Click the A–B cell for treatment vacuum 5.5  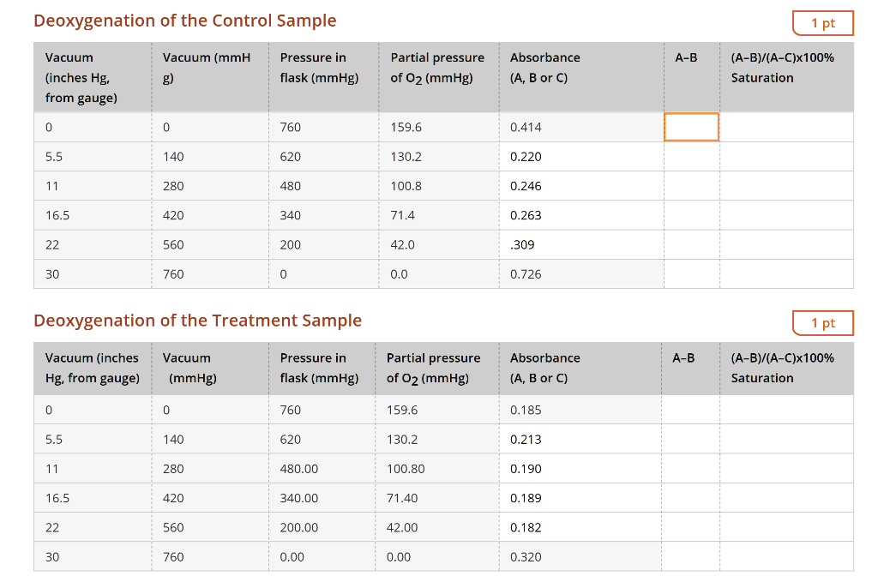[691, 439]
